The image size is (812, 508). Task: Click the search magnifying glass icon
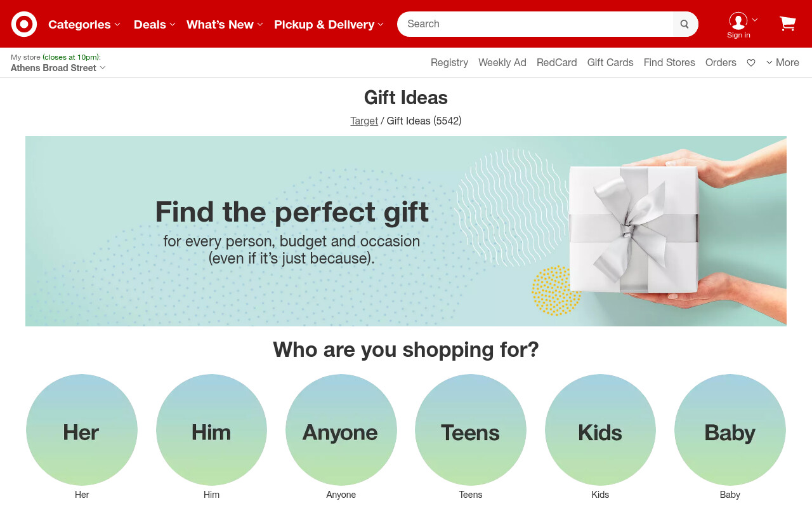(x=684, y=24)
